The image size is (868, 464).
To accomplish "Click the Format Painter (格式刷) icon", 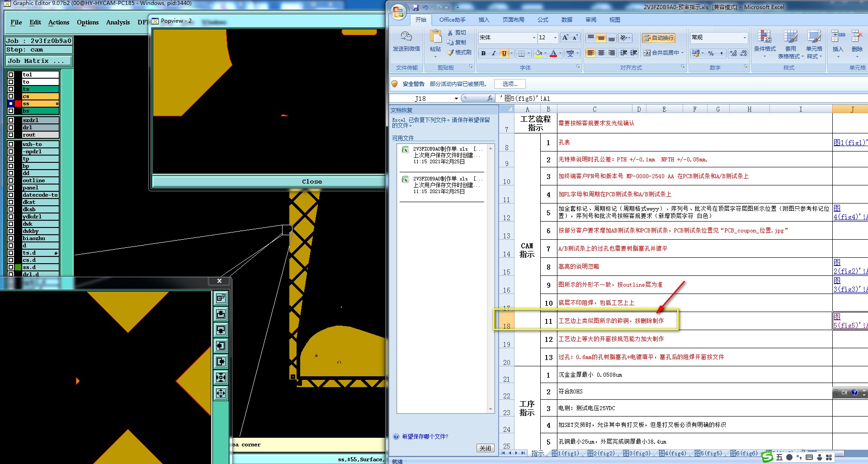I will (450, 52).
